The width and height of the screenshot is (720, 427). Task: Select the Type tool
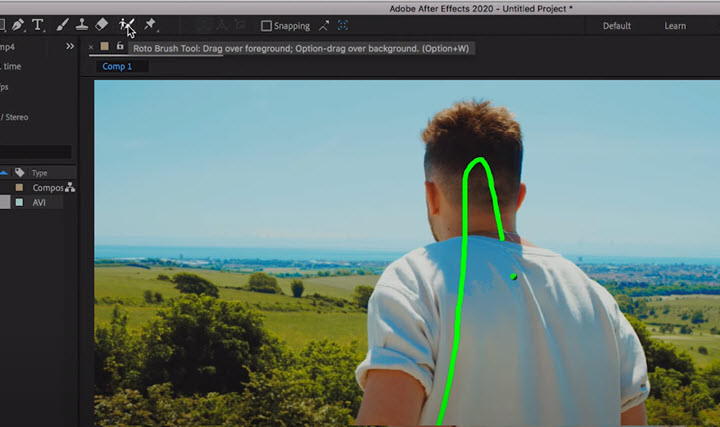[x=38, y=25]
